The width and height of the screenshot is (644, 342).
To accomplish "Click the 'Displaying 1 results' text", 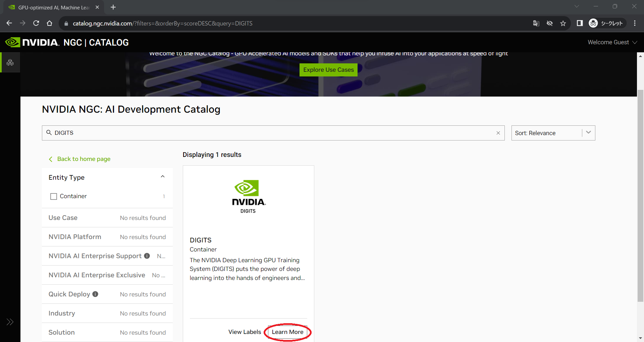I will click(x=212, y=155).
